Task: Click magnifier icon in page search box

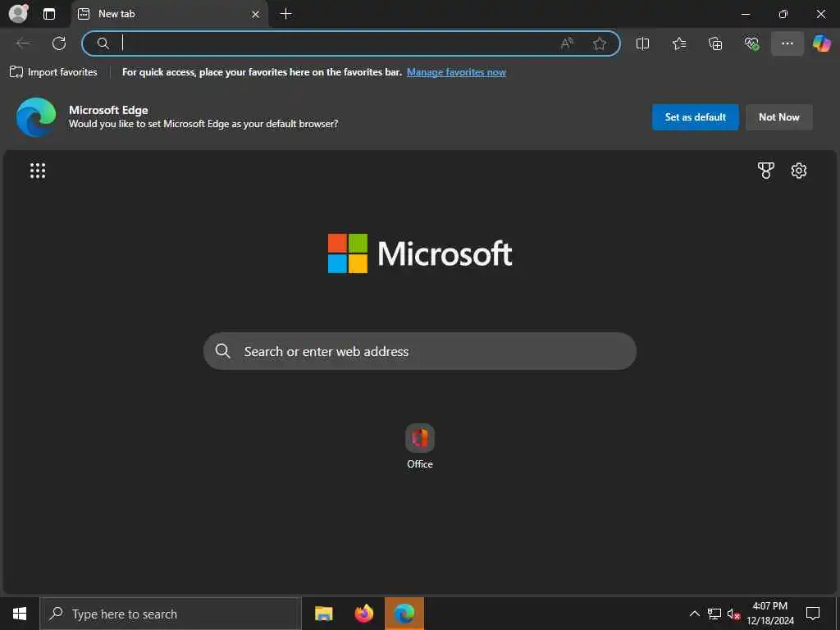Action: 222,351
